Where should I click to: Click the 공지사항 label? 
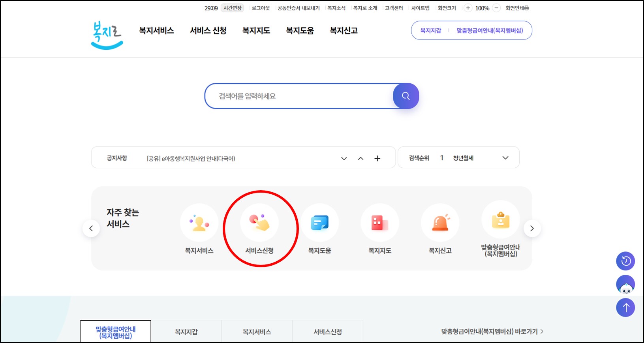pyautogui.click(x=117, y=158)
